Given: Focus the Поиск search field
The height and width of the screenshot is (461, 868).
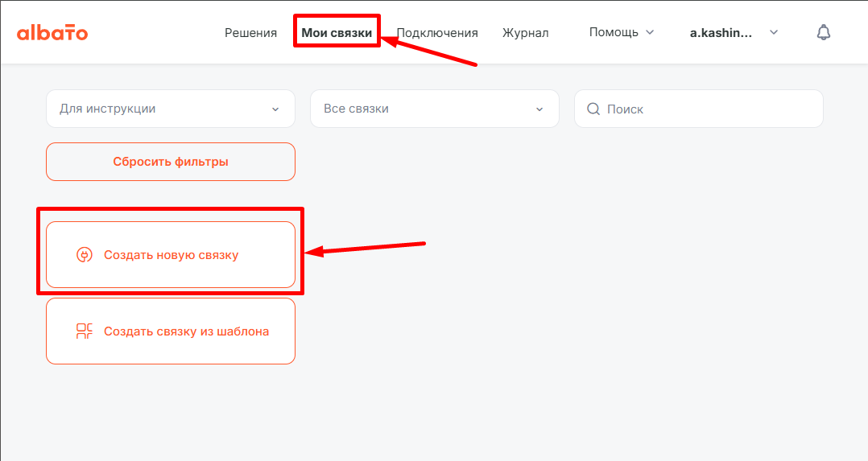Looking at the screenshot, I should [709, 109].
